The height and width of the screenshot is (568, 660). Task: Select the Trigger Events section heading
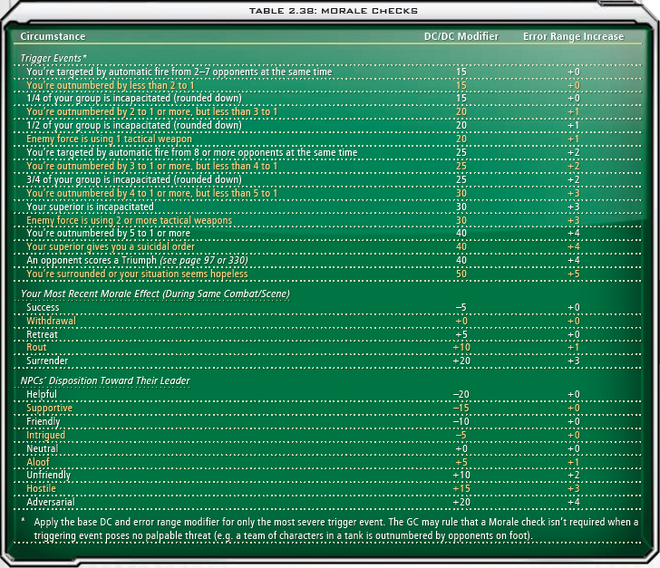53,58
